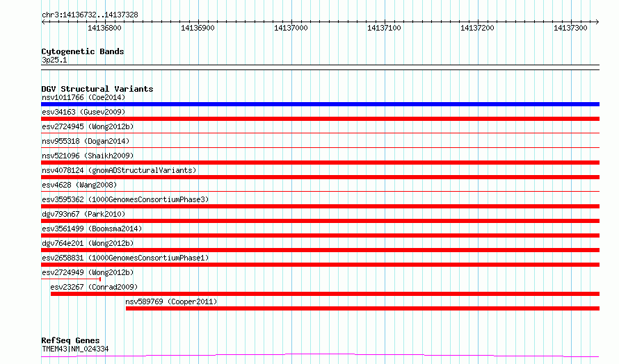Click the RefSeq Genes track title
The image size is (619, 364).
(70, 340)
